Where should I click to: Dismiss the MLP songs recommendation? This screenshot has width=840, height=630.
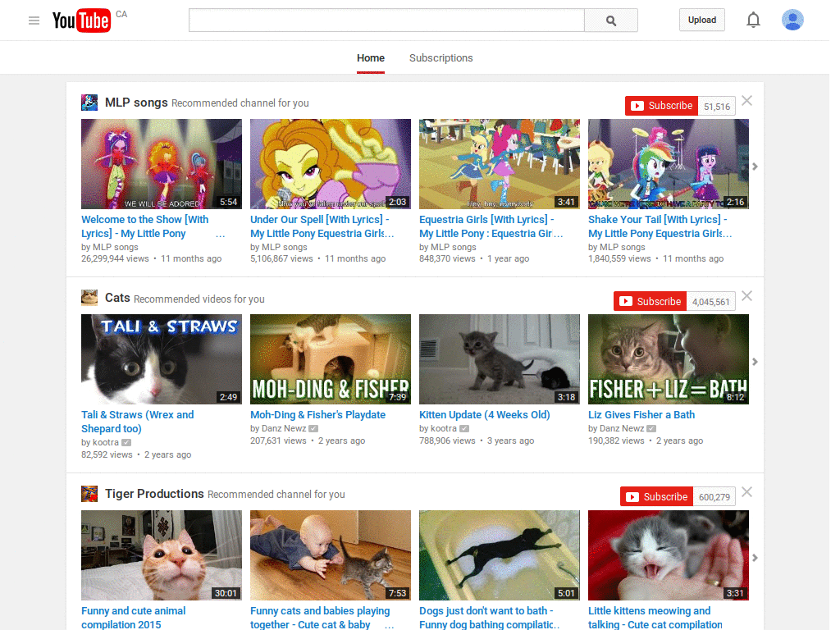click(746, 101)
